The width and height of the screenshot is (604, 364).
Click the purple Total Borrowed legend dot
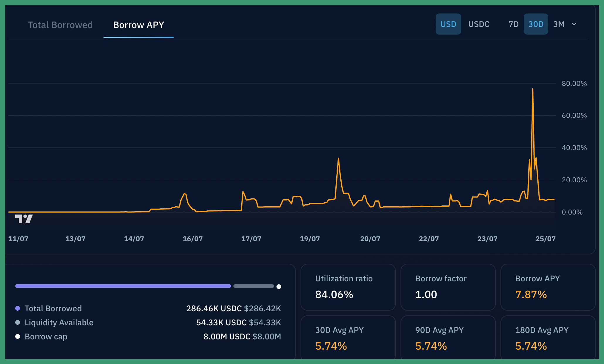coord(18,308)
